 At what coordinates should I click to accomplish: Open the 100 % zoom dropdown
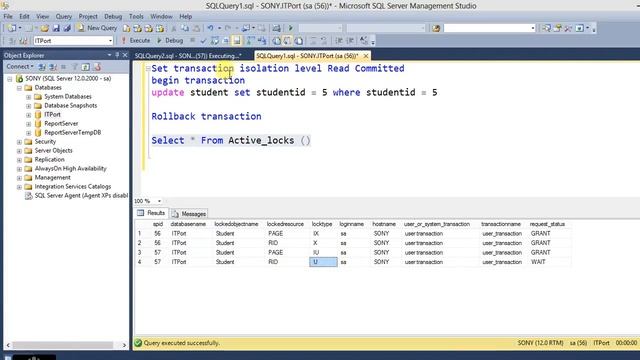(159, 201)
